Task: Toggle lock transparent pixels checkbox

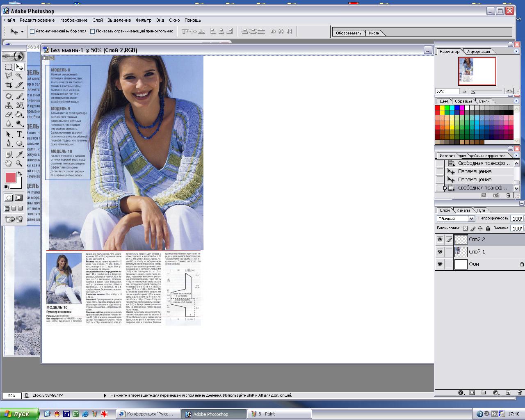Action: pyautogui.click(x=465, y=228)
